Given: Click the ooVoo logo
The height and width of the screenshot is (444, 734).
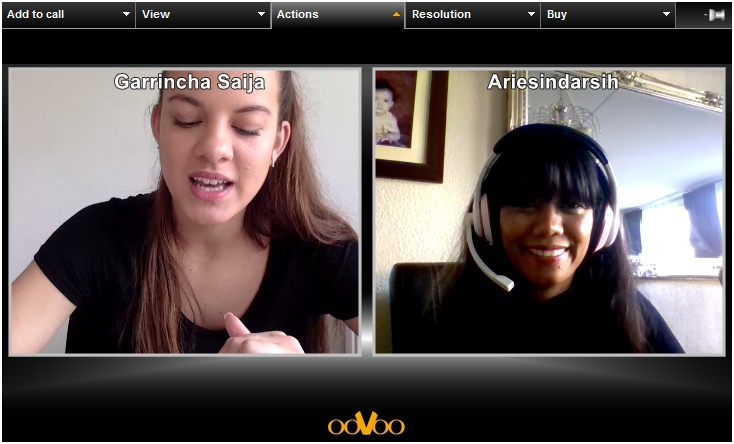Looking at the screenshot, I should 366,423.
